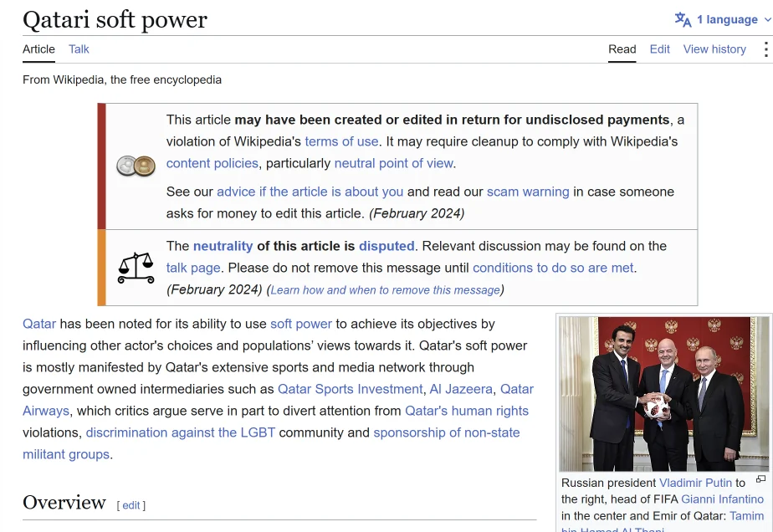Open the photo of three men holding ball
This screenshot has width=773, height=532.
[x=664, y=394]
